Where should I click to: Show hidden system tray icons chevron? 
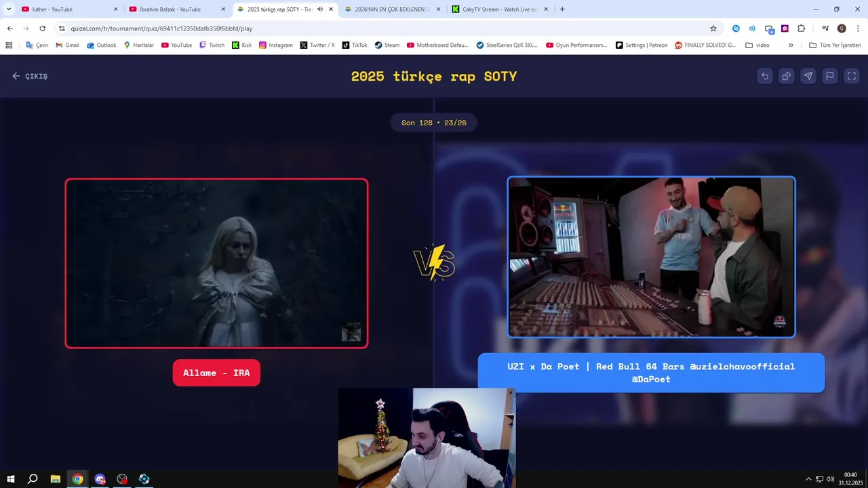pos(808,479)
